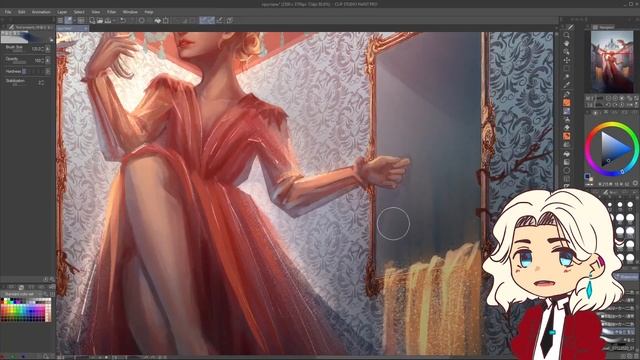Open the Animation menu
This screenshot has height=360, width=640.
pyautogui.click(x=41, y=12)
